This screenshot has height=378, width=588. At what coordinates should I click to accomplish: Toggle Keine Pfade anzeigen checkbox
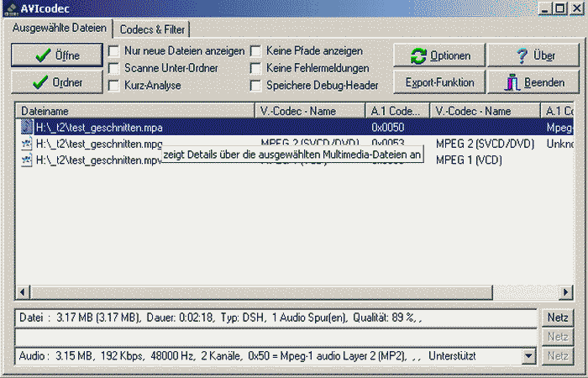pyautogui.click(x=255, y=51)
